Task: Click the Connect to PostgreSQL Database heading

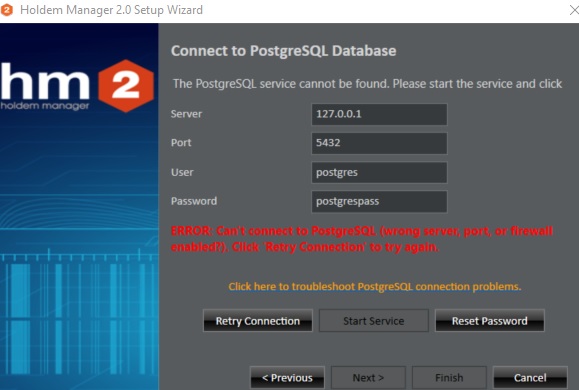Action: tap(284, 51)
